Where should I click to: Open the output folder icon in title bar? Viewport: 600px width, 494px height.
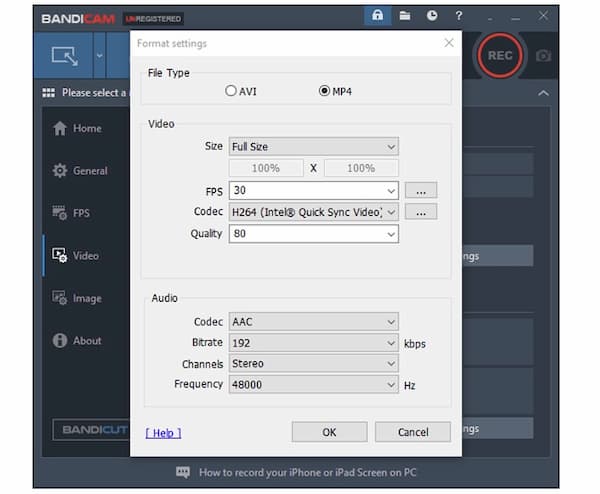405,16
